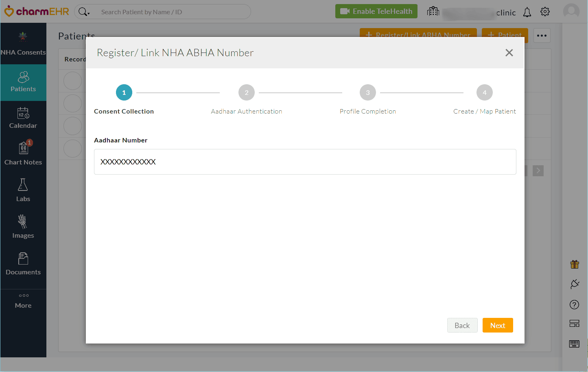588x372 pixels.
Task: Select the Aadhaar Authentication step circle
Action: click(246, 92)
